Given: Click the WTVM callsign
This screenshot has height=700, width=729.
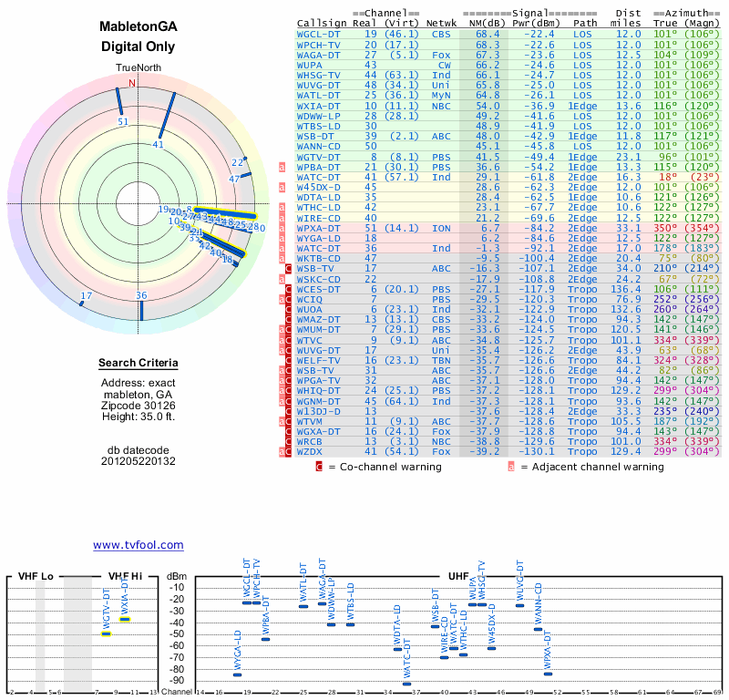Looking at the screenshot, I should pos(310,422).
